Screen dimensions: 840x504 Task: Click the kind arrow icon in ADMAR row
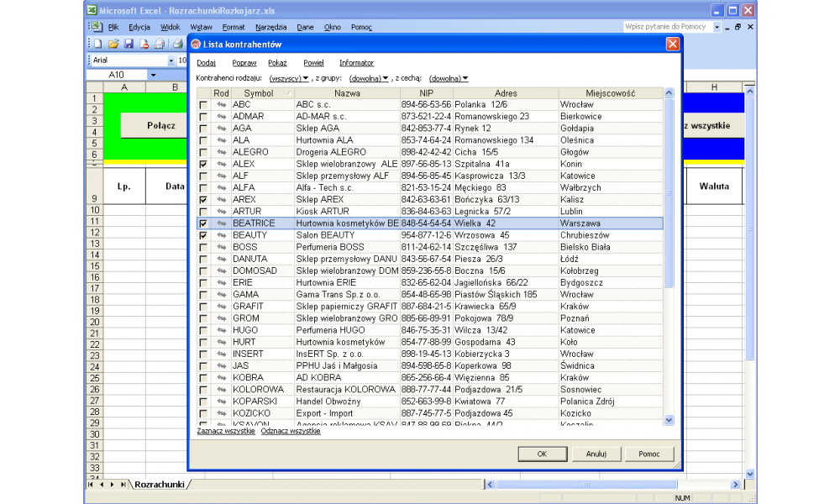(221, 116)
